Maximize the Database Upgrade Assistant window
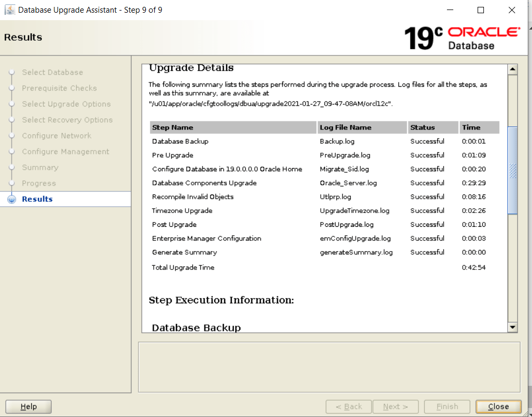This screenshot has height=417, width=532. point(480,10)
